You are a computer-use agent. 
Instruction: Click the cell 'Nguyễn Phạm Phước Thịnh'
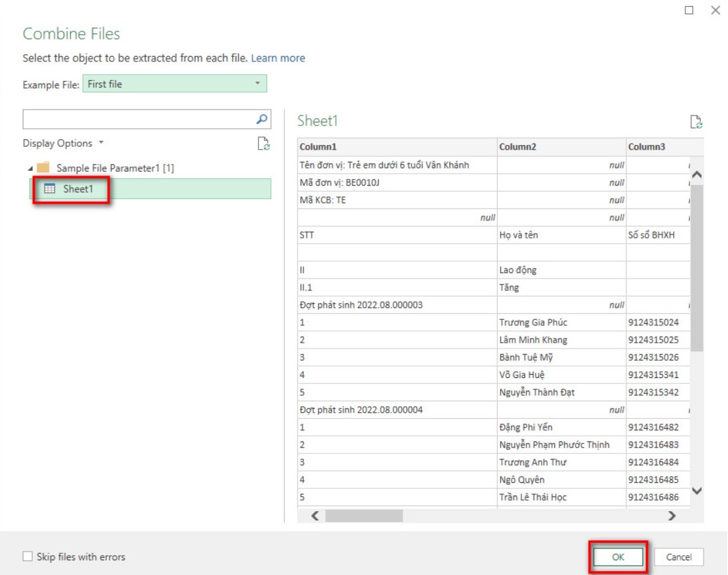coord(561,445)
